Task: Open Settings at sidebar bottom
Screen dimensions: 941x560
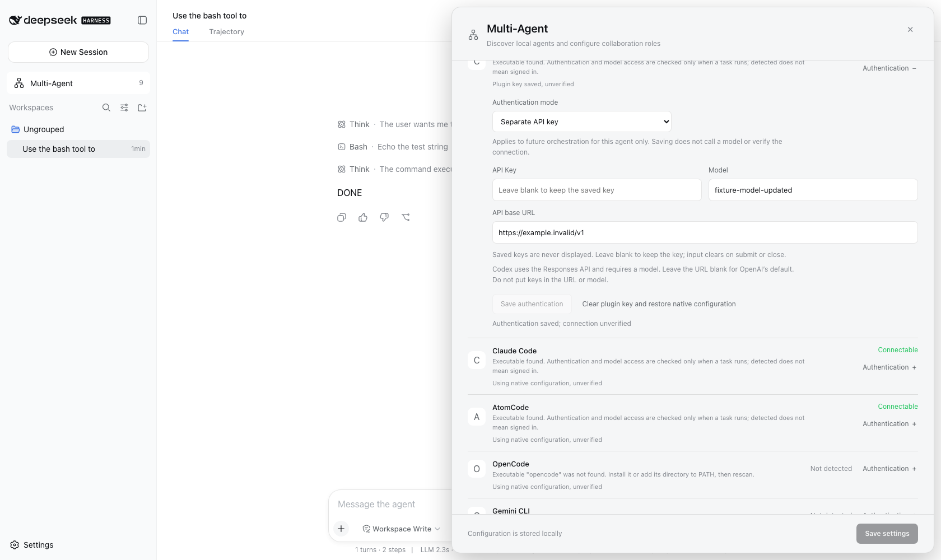Action: click(32, 545)
